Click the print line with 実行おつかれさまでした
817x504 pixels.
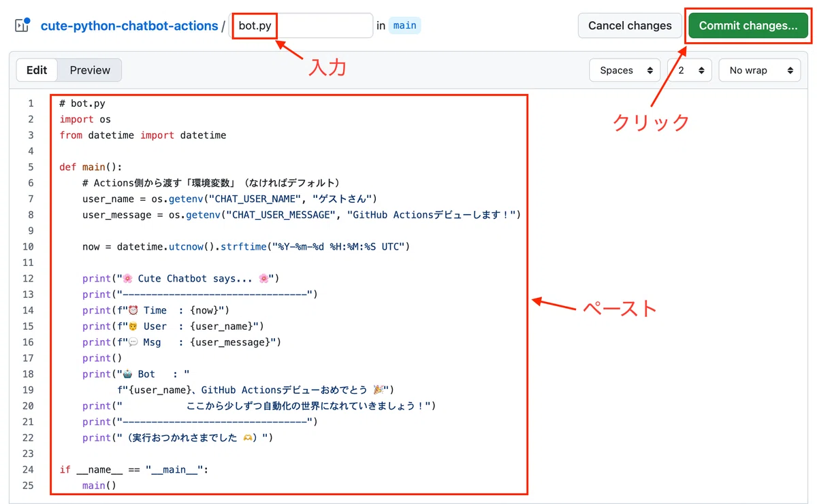(x=178, y=438)
